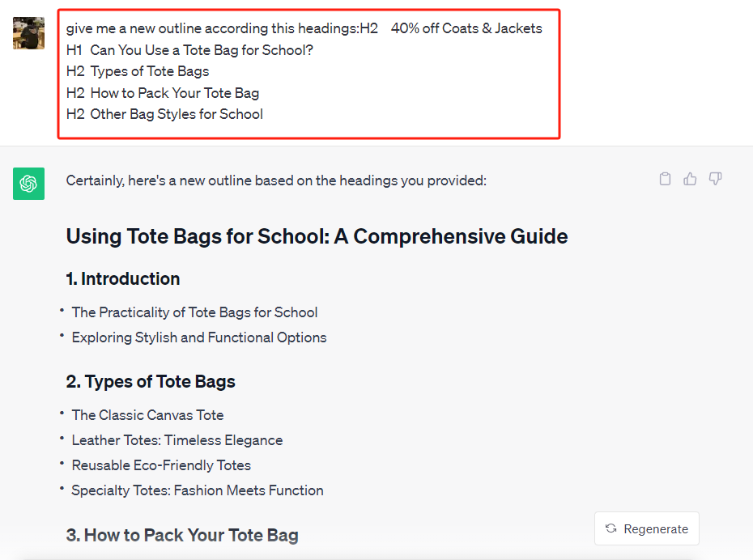Give the response a thumbs up
753x560 pixels.
690,179
